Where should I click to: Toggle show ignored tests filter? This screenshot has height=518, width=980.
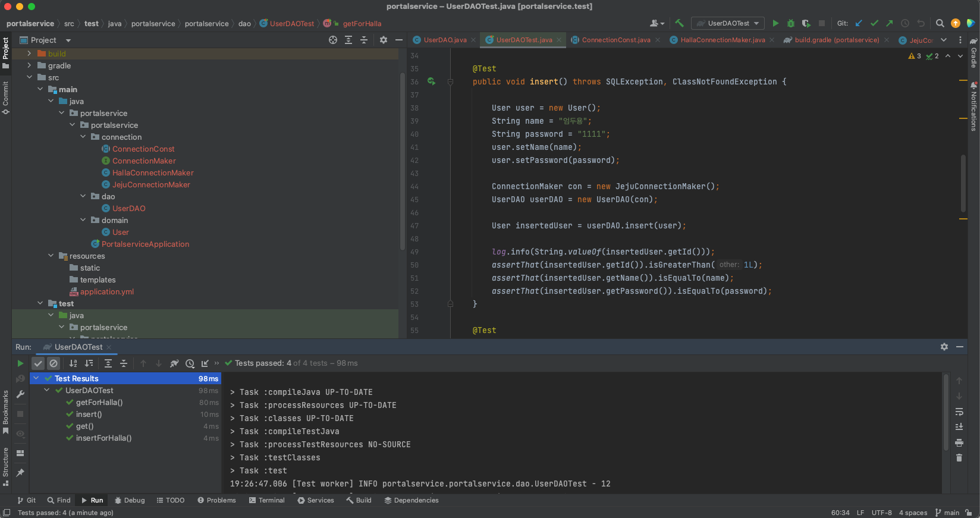click(54, 363)
